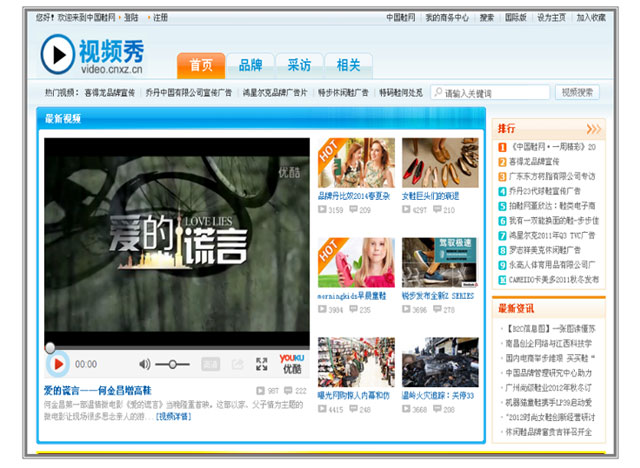The image size is (640, 468).
Task: Click the keyword search input field
Action: 495,93
